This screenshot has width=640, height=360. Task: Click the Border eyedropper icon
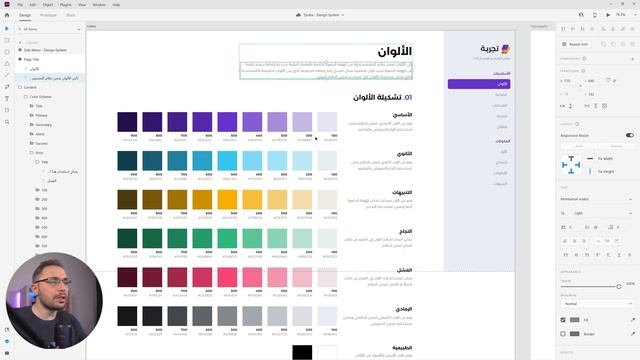pos(632,334)
